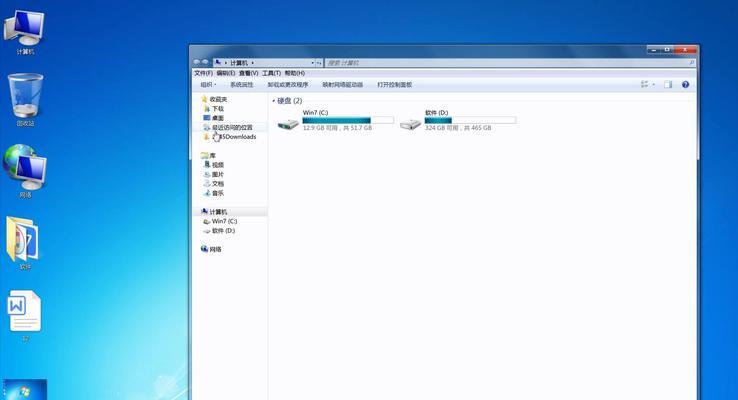Screen dimensions: 738x400
Task: Select Win7 (C:) in the navigation tree
Action: click(220, 221)
